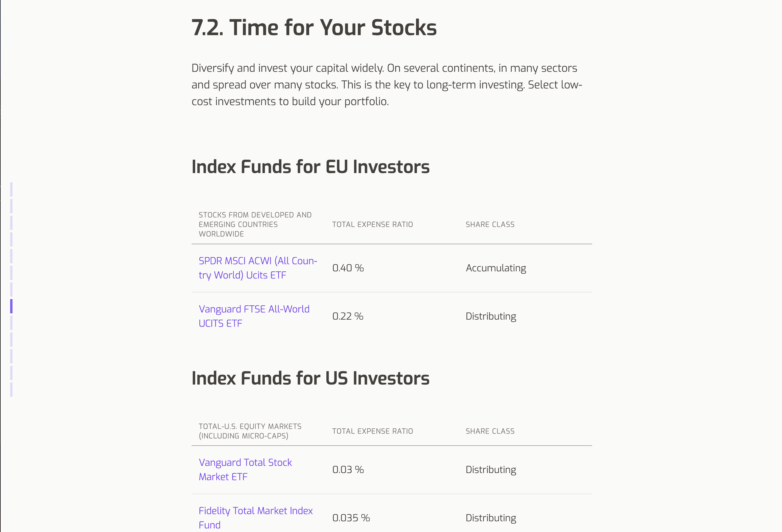Select the marker directly below the active marker
782x532 pixels.
pyautogui.click(x=11, y=323)
